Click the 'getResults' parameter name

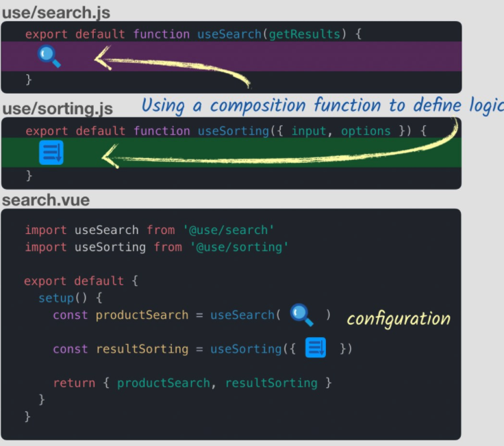305,34
